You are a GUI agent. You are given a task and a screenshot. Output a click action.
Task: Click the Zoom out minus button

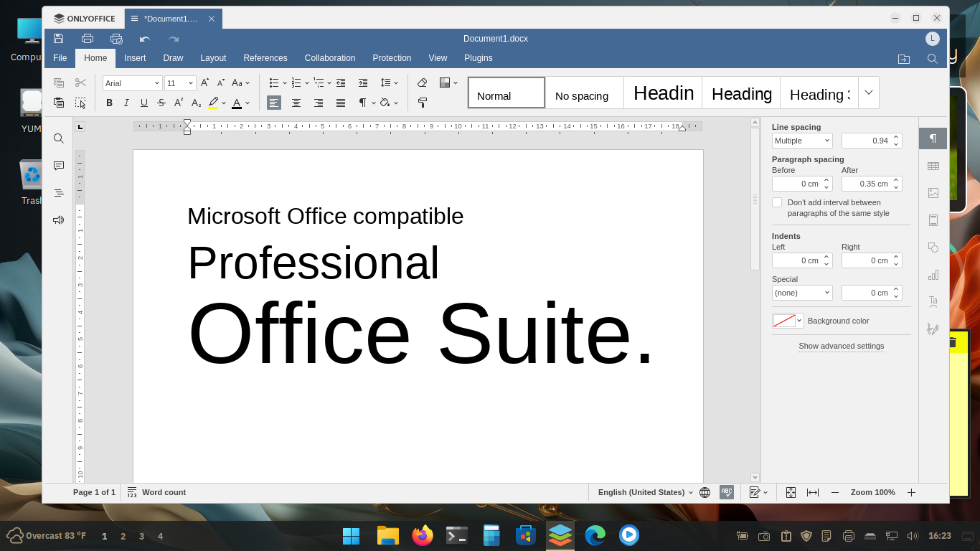pyautogui.click(x=835, y=492)
